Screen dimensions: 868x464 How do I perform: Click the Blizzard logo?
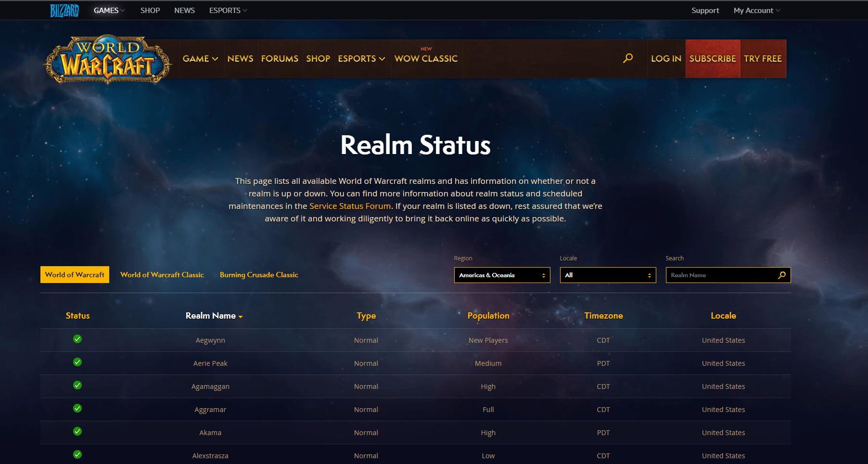pyautogui.click(x=64, y=10)
